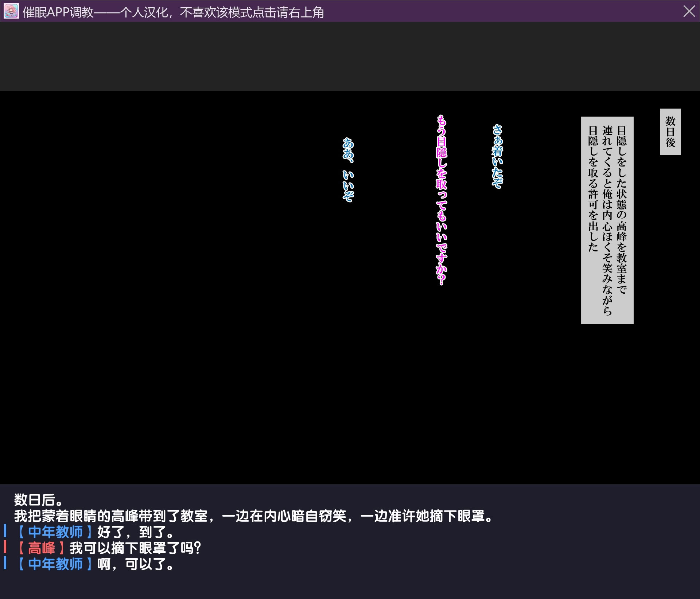Click the large grey Japanese narration box

[x=607, y=220]
